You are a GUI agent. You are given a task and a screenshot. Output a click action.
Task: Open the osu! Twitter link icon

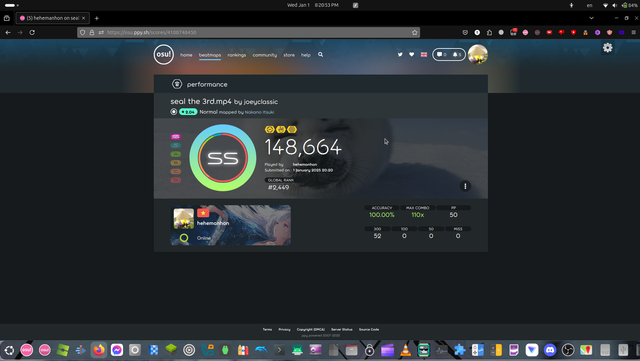coord(400,54)
